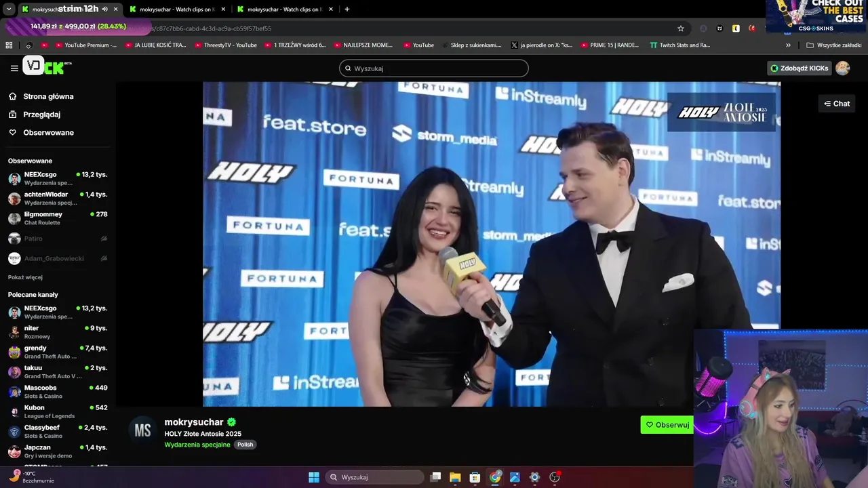Viewport: 868px width, 488px height.
Task: Open Settings gear from taskbar
Action: (534, 477)
